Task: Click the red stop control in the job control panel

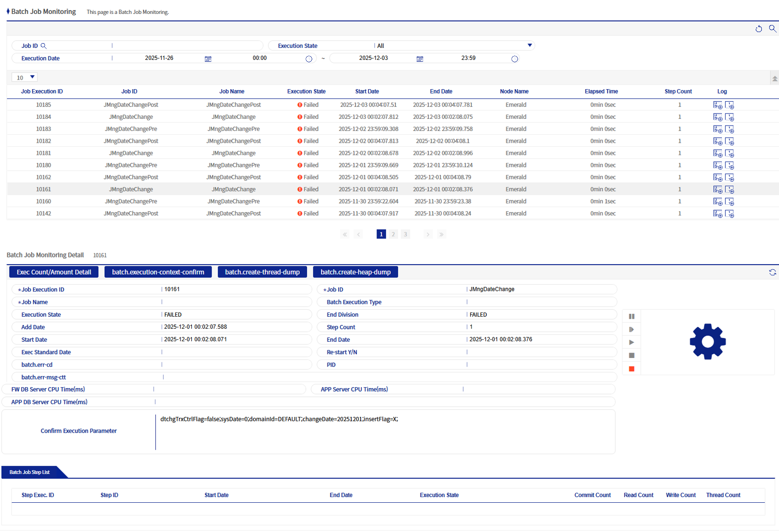Action: click(631, 368)
